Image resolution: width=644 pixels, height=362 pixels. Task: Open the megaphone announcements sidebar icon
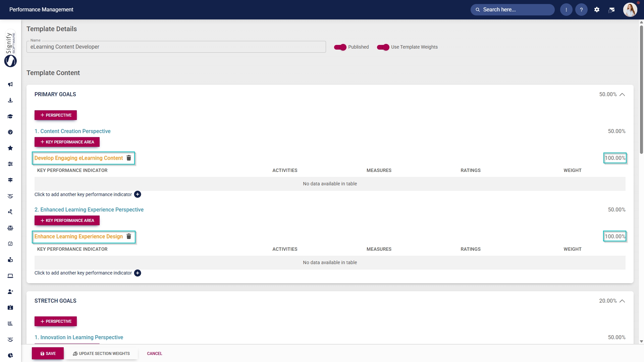pyautogui.click(x=10, y=84)
